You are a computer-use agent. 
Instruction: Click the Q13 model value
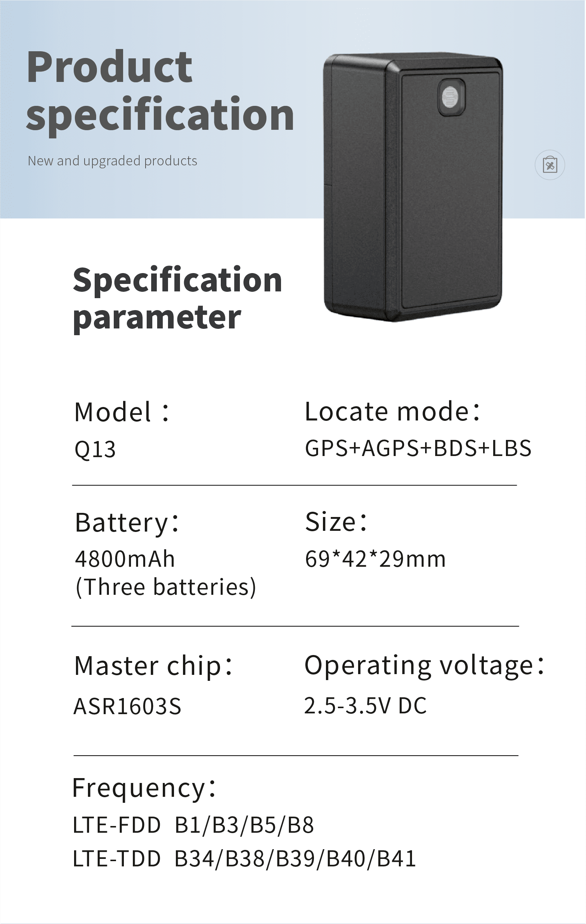pyautogui.click(x=95, y=449)
